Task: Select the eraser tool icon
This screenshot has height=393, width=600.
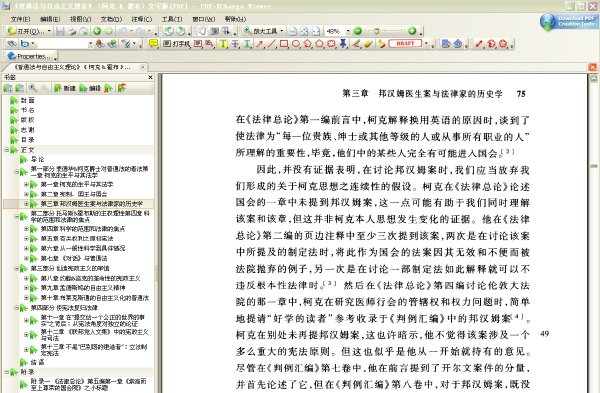Action: pos(368,44)
